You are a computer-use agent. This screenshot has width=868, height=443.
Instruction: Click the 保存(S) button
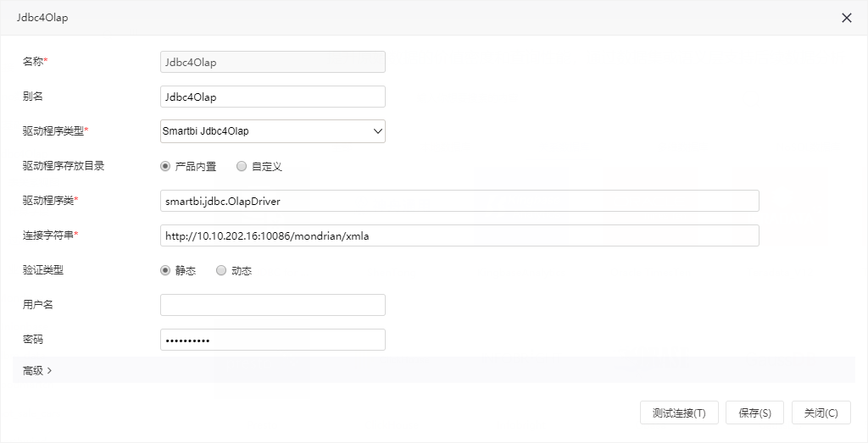[x=754, y=413]
